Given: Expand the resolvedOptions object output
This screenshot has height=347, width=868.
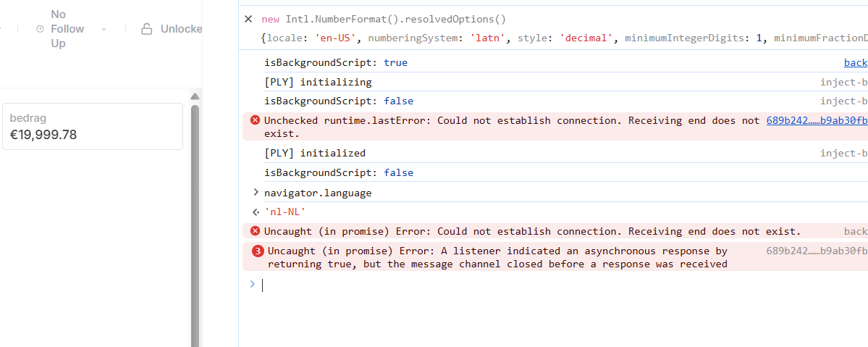Looking at the screenshot, I should click(564, 39).
